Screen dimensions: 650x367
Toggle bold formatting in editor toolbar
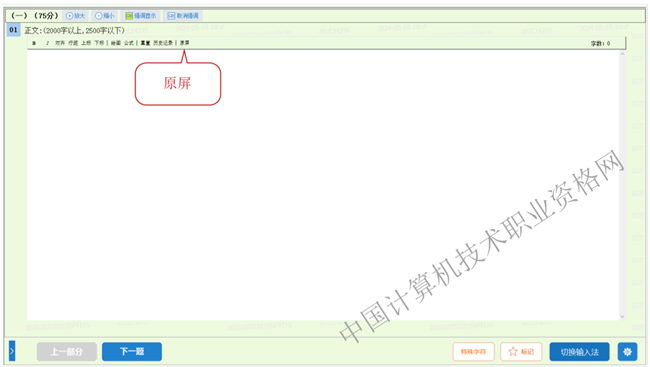tap(34, 43)
